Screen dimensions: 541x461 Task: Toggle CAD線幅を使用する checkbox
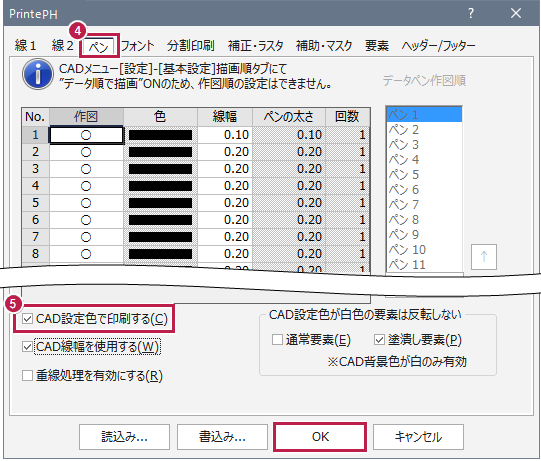27,347
